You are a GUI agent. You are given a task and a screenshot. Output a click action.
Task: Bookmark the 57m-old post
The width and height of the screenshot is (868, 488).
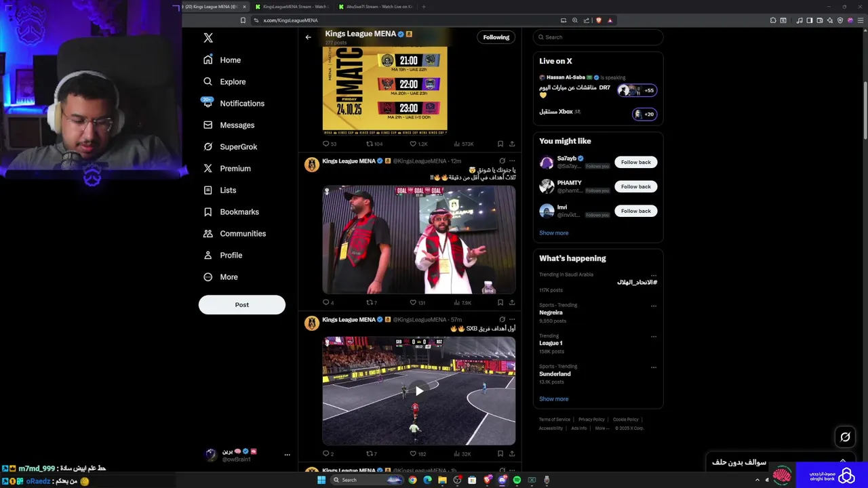[x=500, y=453]
